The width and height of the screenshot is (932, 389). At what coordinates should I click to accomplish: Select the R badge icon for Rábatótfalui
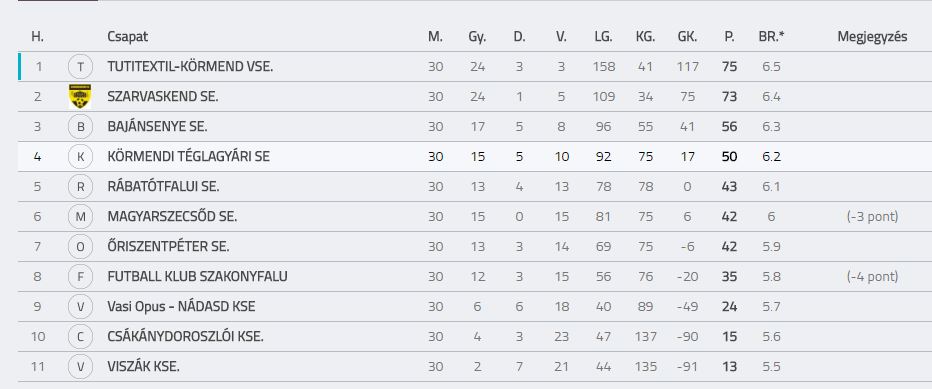click(80, 187)
